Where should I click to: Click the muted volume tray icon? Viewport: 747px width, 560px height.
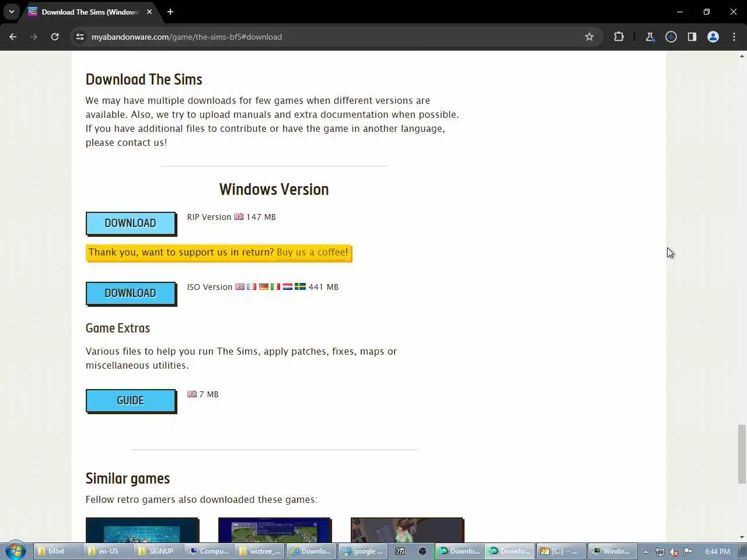pyautogui.click(x=674, y=552)
